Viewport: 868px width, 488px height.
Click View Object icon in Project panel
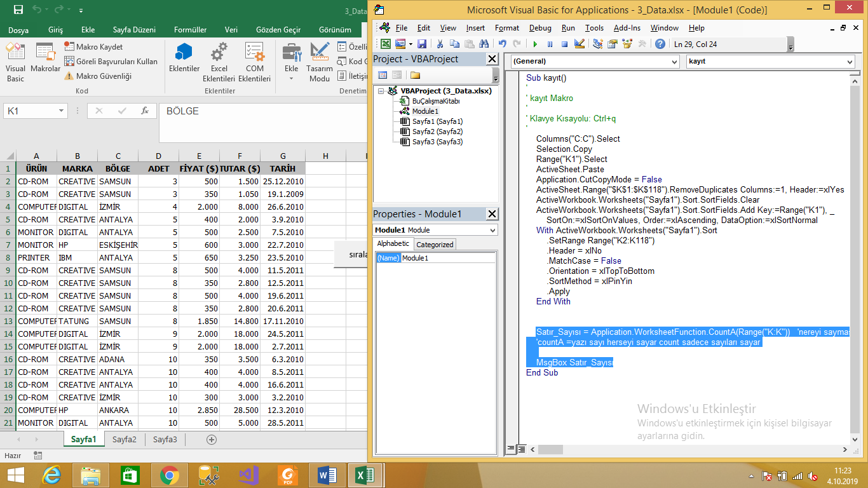(397, 75)
